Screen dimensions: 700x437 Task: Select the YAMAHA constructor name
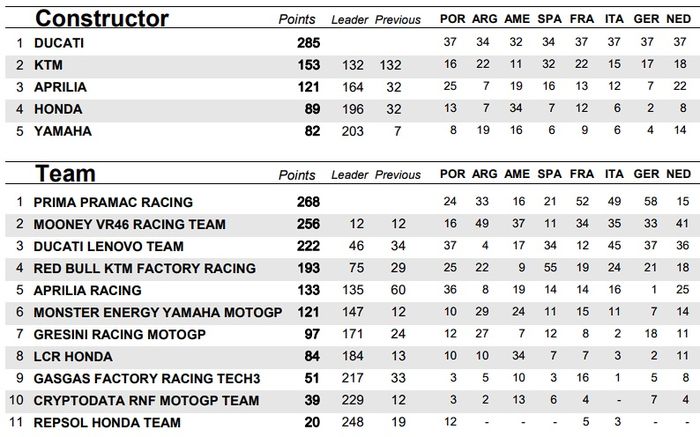[x=61, y=131]
